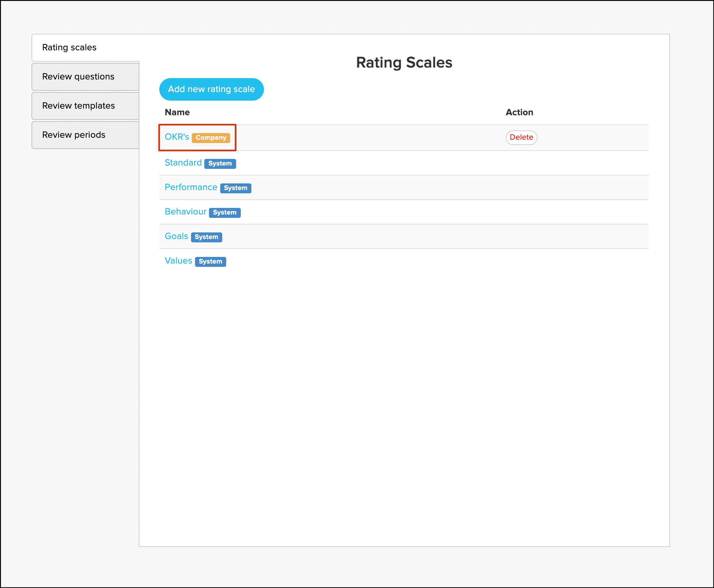Open the Behaviour rating scale
The width and height of the screenshot is (714, 588).
pos(185,212)
